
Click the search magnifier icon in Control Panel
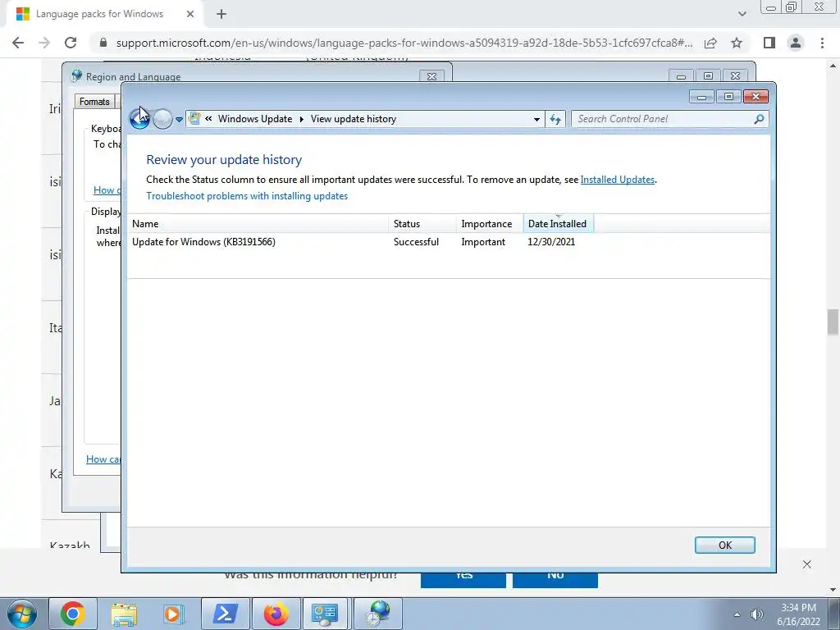click(x=759, y=119)
